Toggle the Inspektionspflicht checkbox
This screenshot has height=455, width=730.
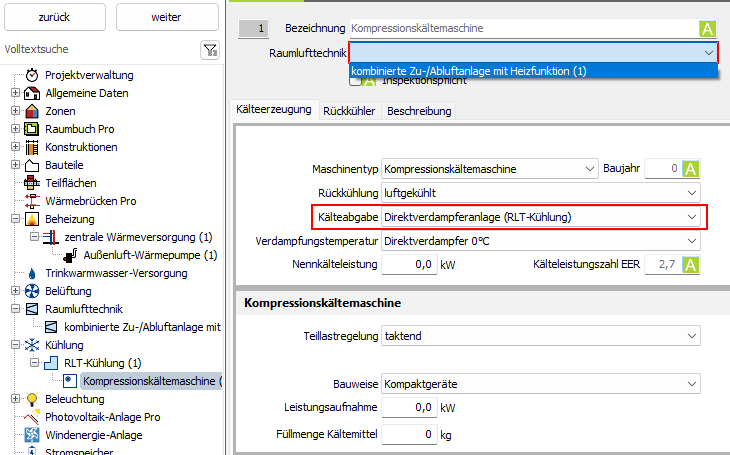(355, 81)
